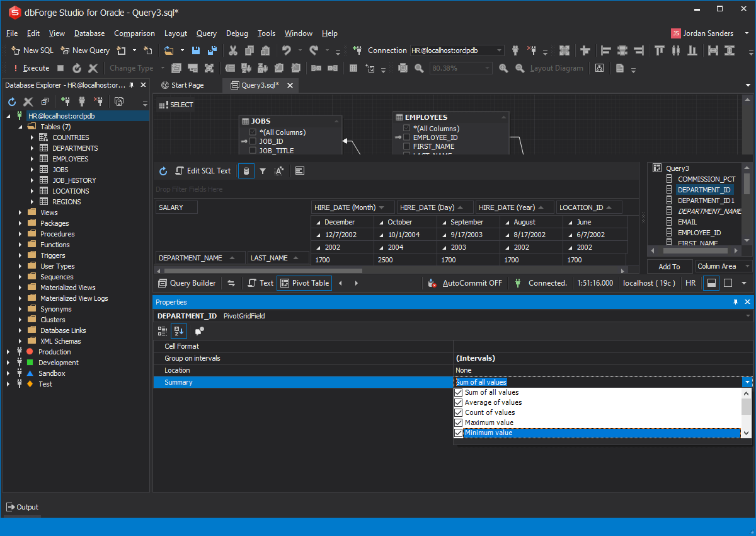Check the All Columns checkbox for EMPLOYEES
756x536 pixels.
[x=406, y=128]
